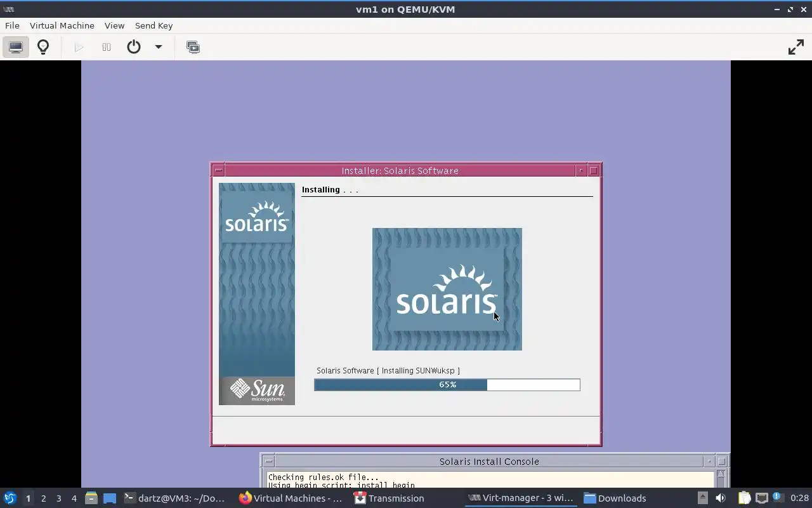This screenshot has height=508, width=812.
Task: Open the clipboard manager tray icon
Action: pos(744,498)
